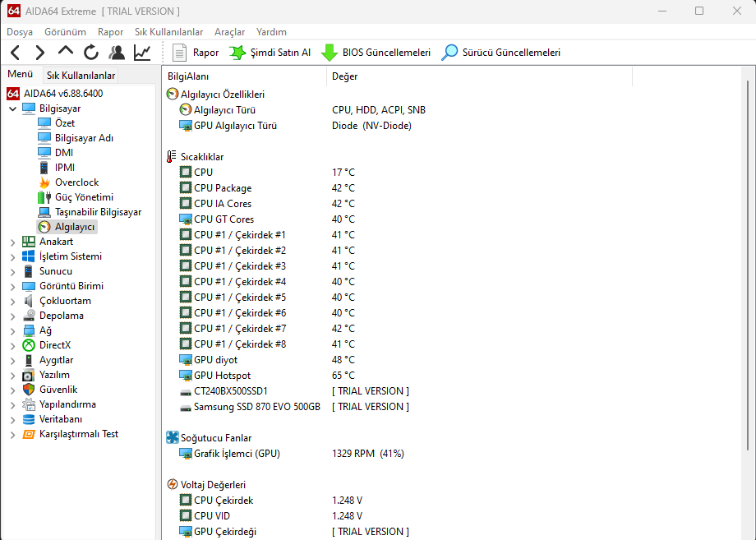Open Sürücü Güncellemeleri

point(501,53)
